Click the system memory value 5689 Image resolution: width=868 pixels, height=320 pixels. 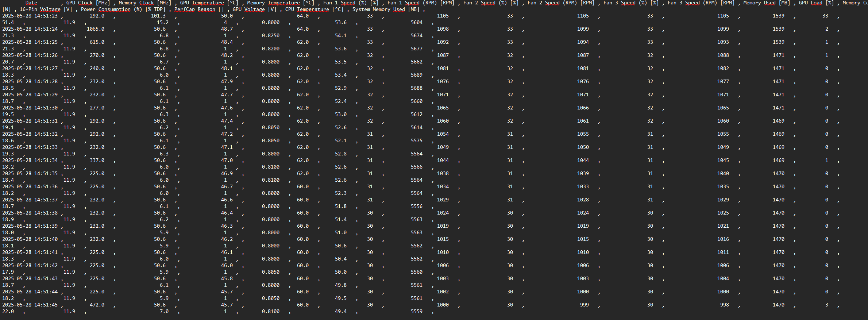[416, 75]
